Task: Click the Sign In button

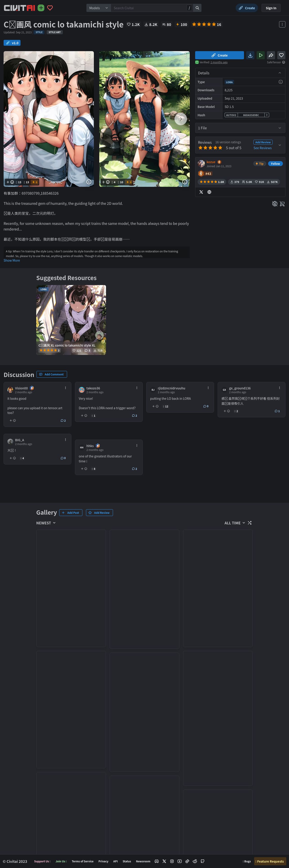Action: point(271,8)
